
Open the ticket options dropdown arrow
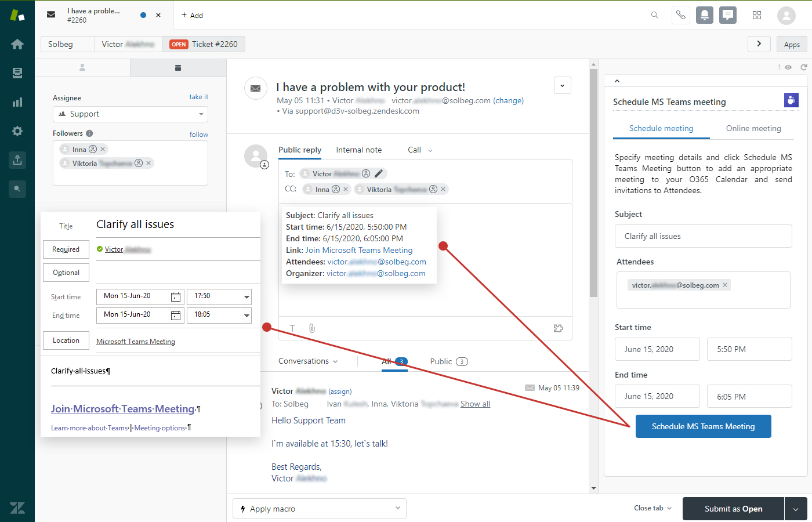563,85
